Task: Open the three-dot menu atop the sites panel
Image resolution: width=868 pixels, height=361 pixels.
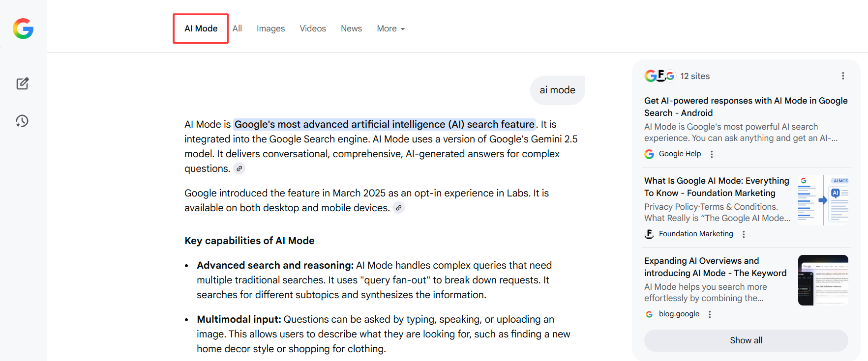Action: (843, 76)
